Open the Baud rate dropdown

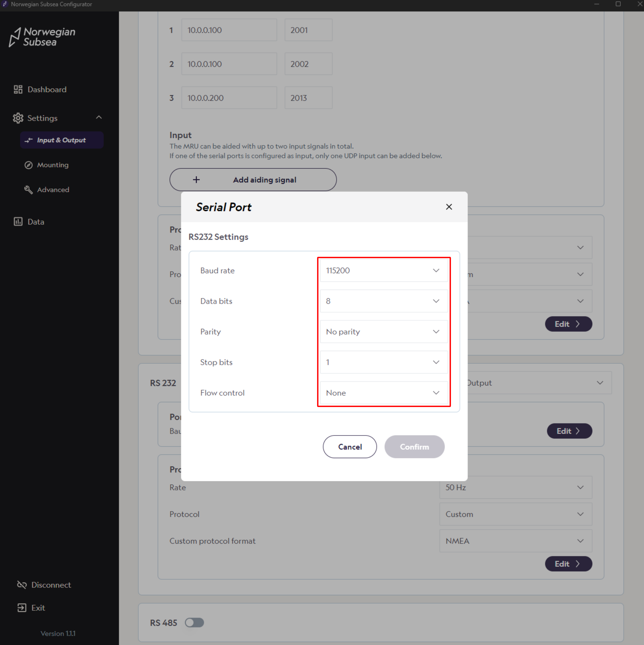(384, 270)
